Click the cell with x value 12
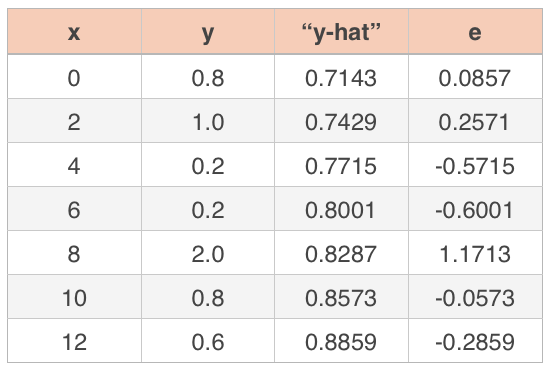552x372 pixels. point(74,341)
